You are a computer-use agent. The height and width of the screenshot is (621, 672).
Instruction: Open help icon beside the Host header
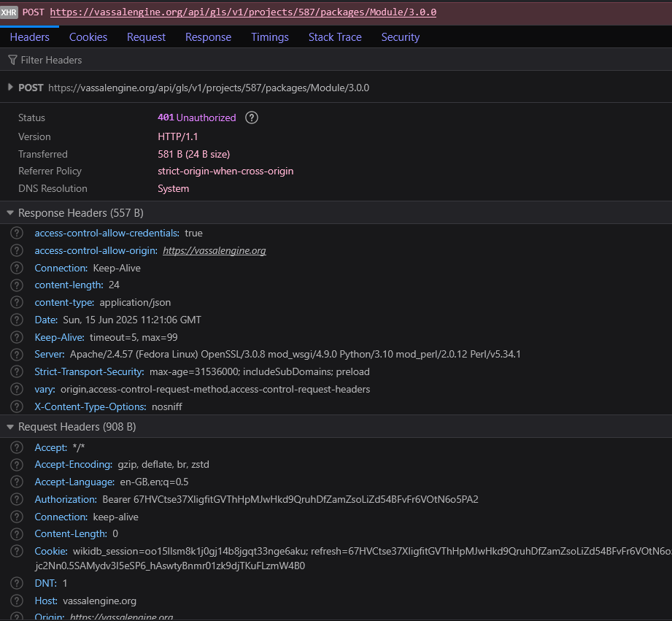tap(17, 601)
